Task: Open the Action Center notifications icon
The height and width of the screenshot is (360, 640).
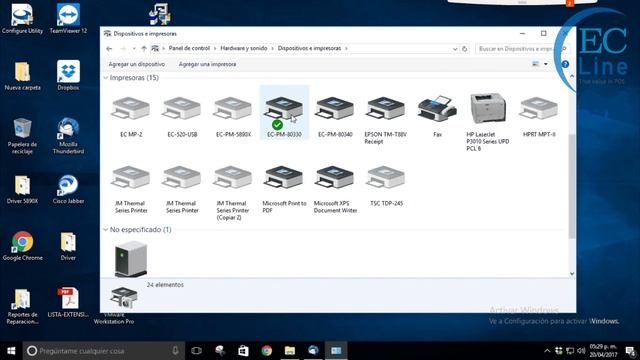Action: click(631, 351)
